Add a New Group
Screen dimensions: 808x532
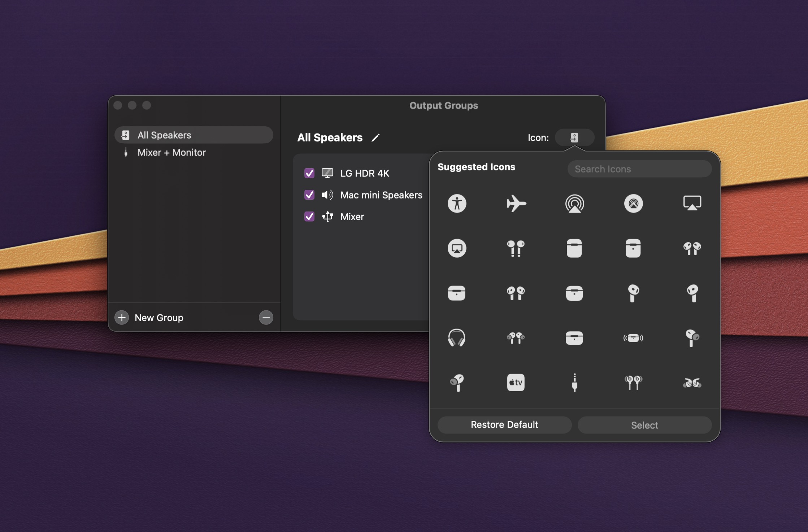[x=122, y=318]
